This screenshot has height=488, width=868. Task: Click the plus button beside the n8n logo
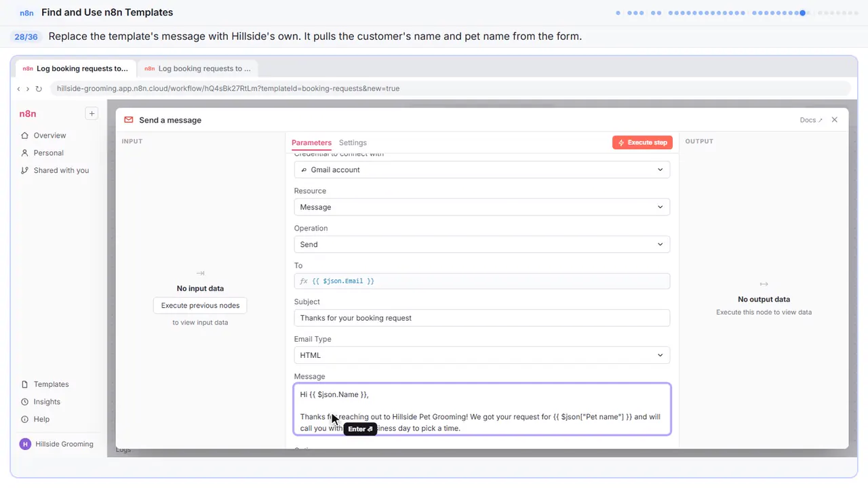pyautogui.click(x=92, y=114)
